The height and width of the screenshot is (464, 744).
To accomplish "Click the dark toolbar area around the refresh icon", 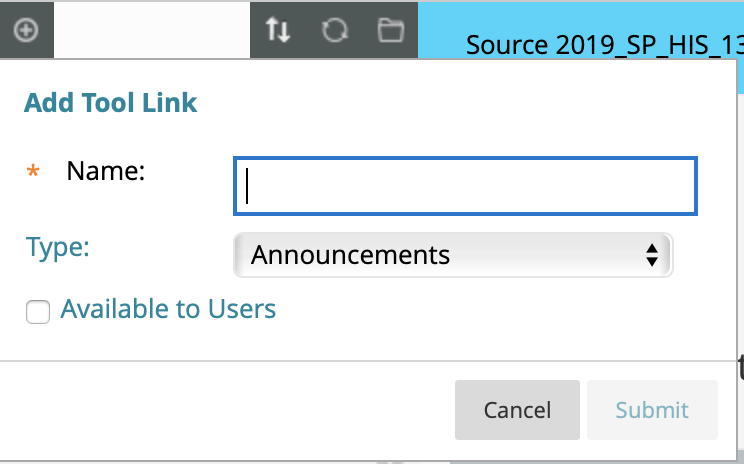I will tap(334, 30).
